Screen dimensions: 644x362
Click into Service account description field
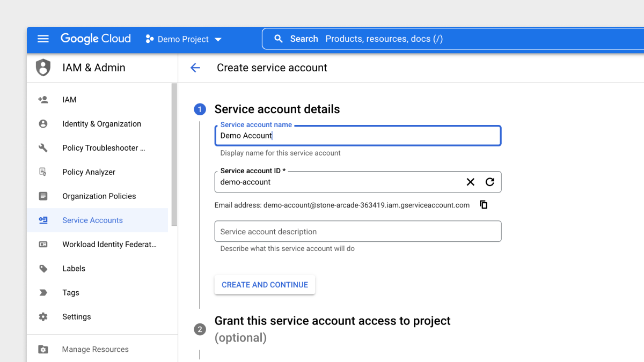tap(358, 231)
